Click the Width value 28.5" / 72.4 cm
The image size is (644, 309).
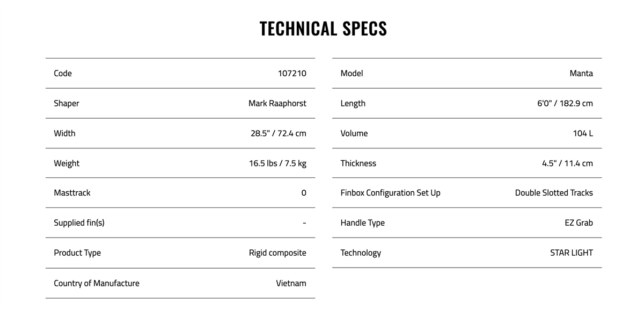click(x=279, y=133)
